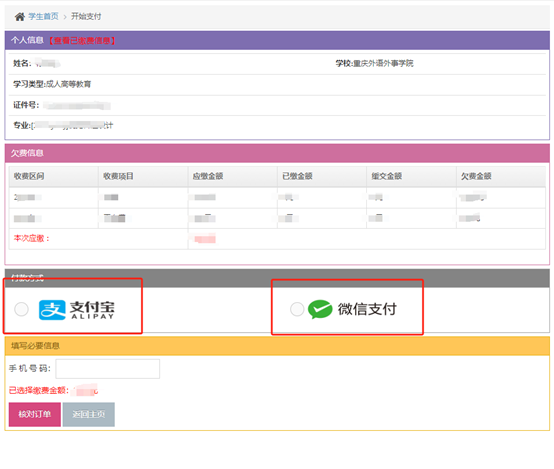This screenshot has width=554, height=469.
Task: Click the Alipay logo icon
Action: pyautogui.click(x=52, y=310)
